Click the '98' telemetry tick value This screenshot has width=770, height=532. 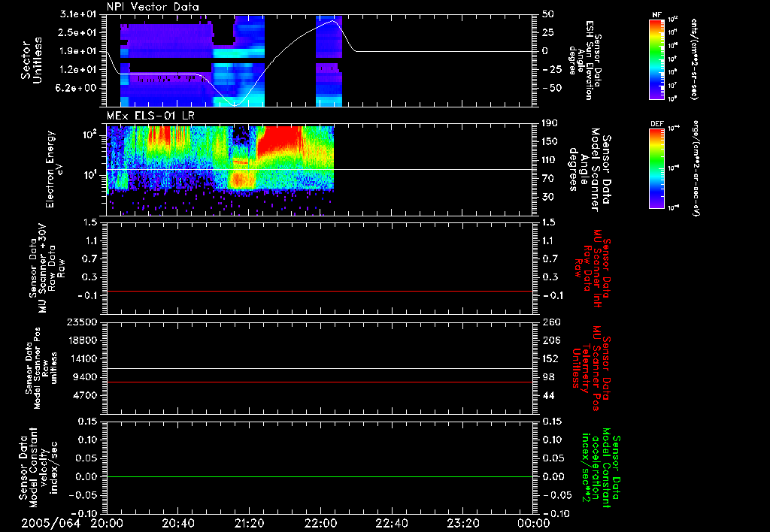tap(548, 377)
